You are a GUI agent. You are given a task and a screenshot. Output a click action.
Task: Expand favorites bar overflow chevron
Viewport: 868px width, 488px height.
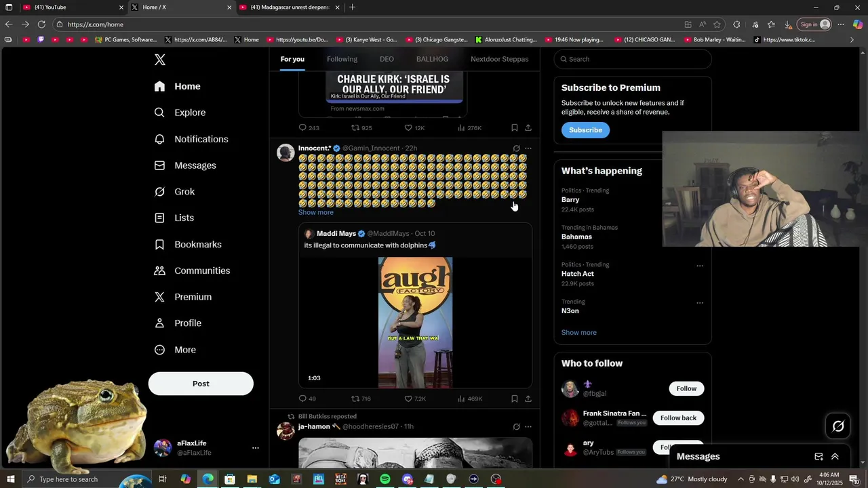point(852,40)
